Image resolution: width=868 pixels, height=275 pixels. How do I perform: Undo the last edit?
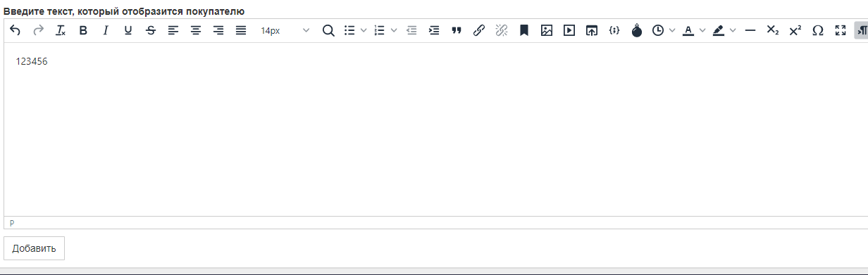tap(15, 30)
